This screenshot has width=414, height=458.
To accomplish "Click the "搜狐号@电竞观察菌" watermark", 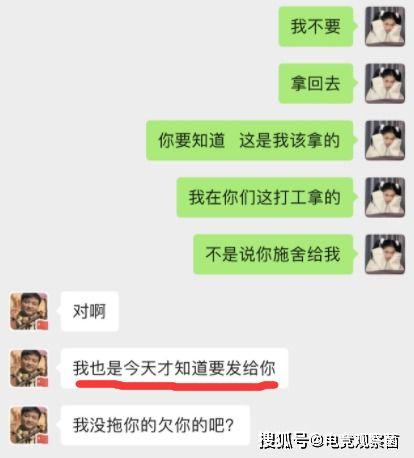I will click(330, 441).
